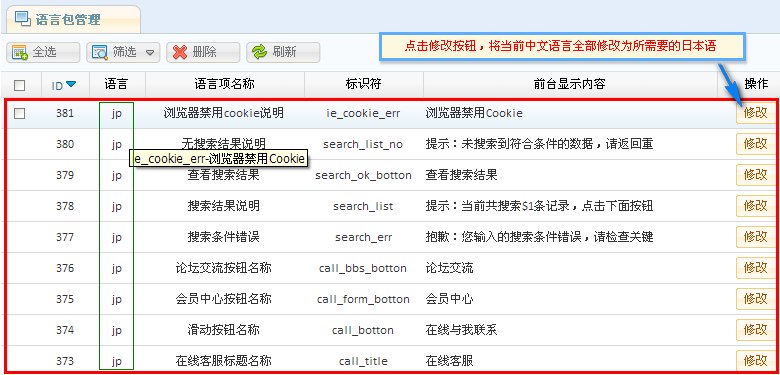Click the 前台显示内容 column header
The height and width of the screenshot is (375, 780).
pyautogui.click(x=569, y=84)
